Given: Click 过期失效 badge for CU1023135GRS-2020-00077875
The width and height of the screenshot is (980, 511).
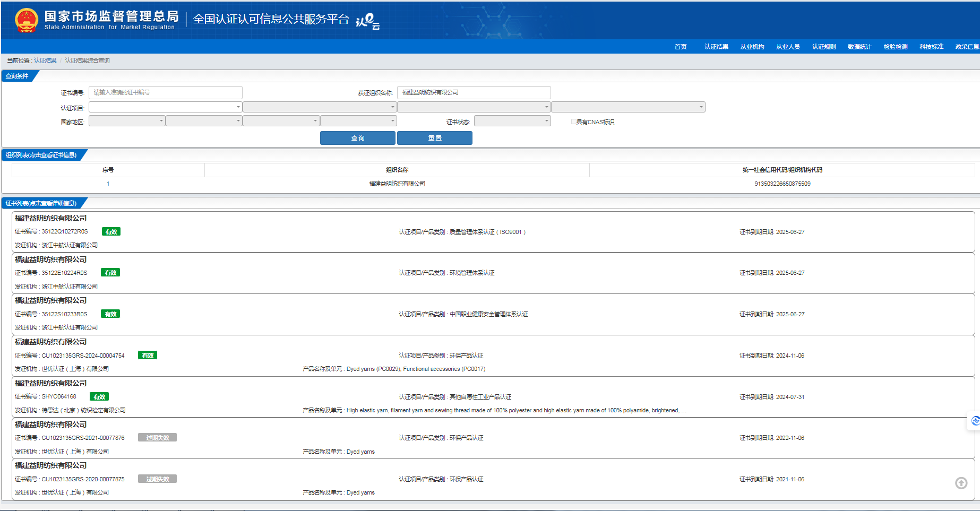Looking at the screenshot, I should click(x=157, y=479).
